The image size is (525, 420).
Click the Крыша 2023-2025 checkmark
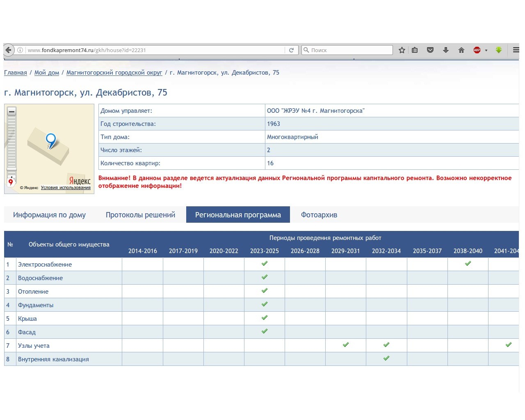[265, 317]
